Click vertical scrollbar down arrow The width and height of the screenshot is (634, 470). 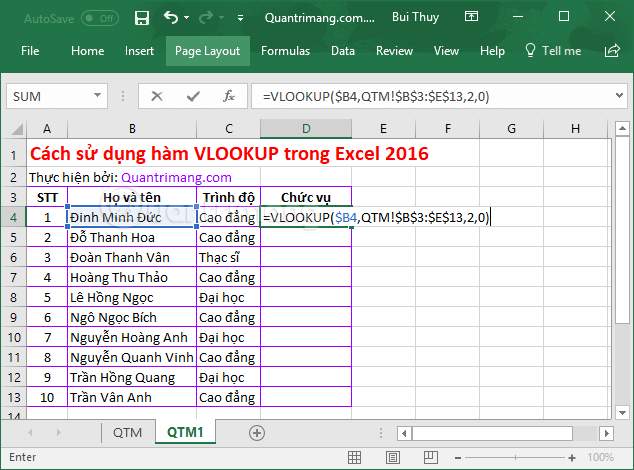tap(622, 413)
